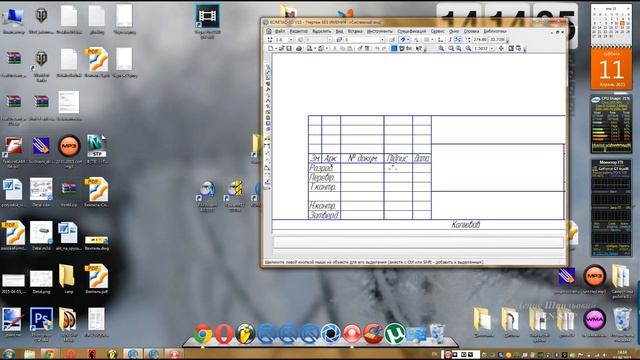
Task: Click the Print icon in KOMPAS toolbar
Action: (299, 49)
